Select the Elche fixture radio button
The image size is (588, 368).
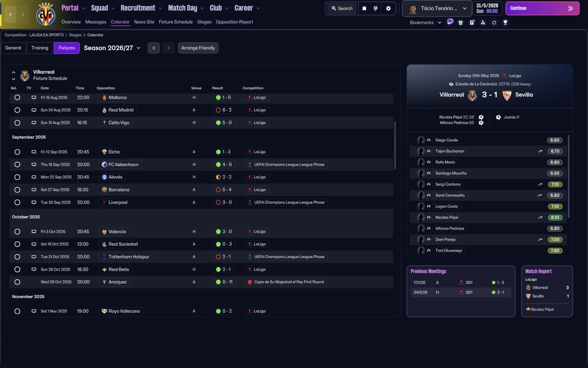[17, 152]
